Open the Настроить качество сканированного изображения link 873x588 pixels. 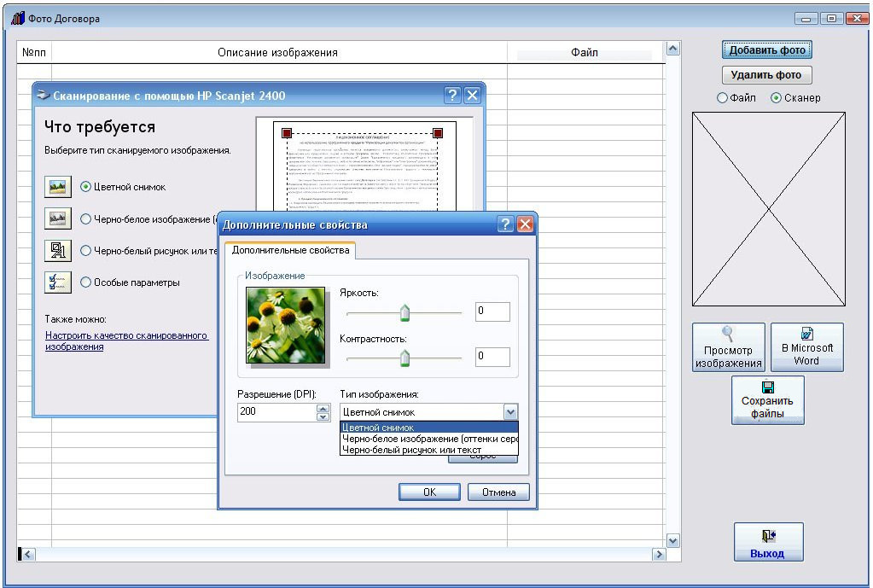click(x=126, y=341)
